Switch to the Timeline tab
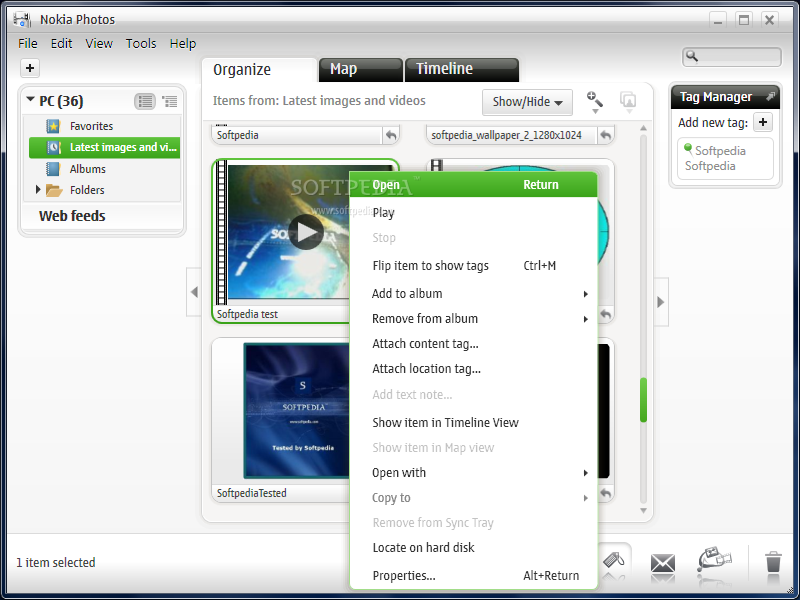The image size is (800, 600). pos(462,69)
